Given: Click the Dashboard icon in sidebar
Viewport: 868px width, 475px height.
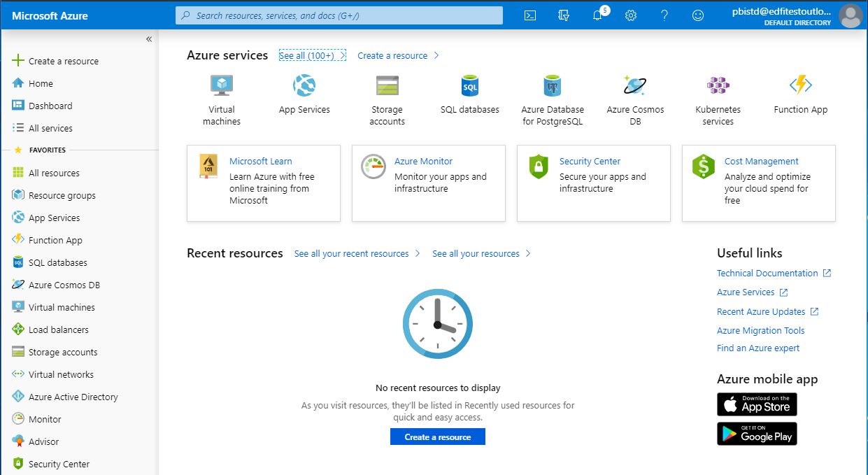Looking at the screenshot, I should pyautogui.click(x=18, y=106).
